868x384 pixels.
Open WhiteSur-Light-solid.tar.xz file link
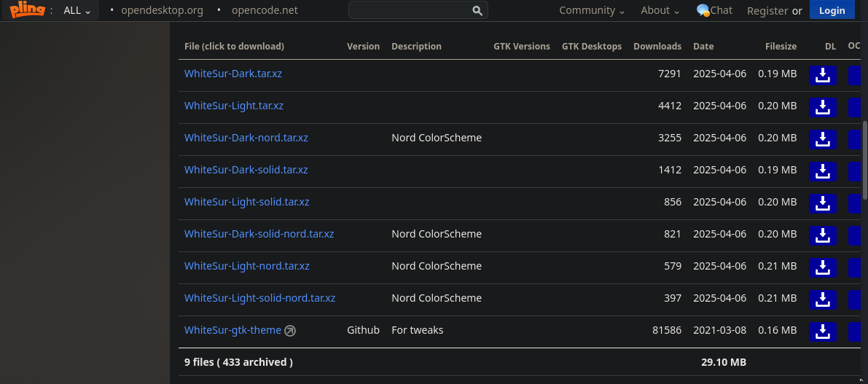[x=247, y=201]
